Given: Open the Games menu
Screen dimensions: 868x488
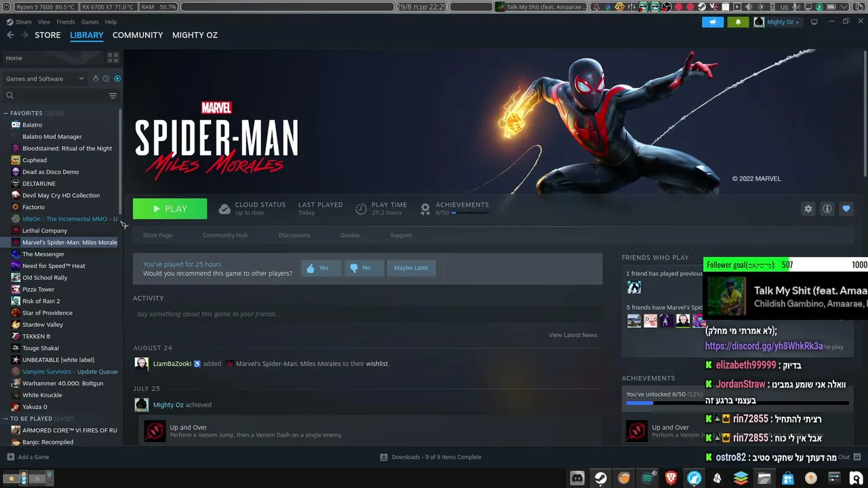Looking at the screenshot, I should [90, 22].
